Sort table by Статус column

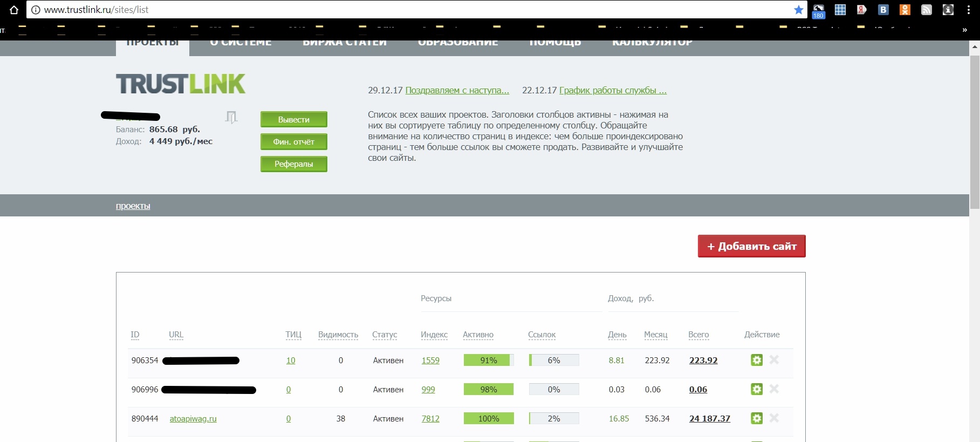coord(385,335)
